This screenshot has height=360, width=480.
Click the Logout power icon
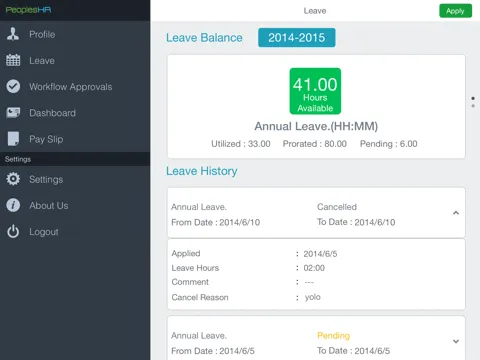coord(13,231)
